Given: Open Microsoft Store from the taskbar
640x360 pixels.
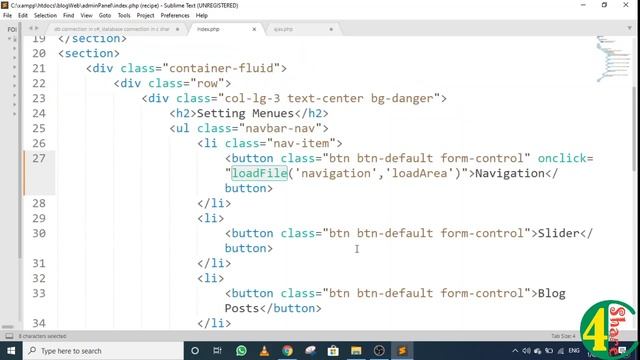Looking at the screenshot, I should 333,351.
